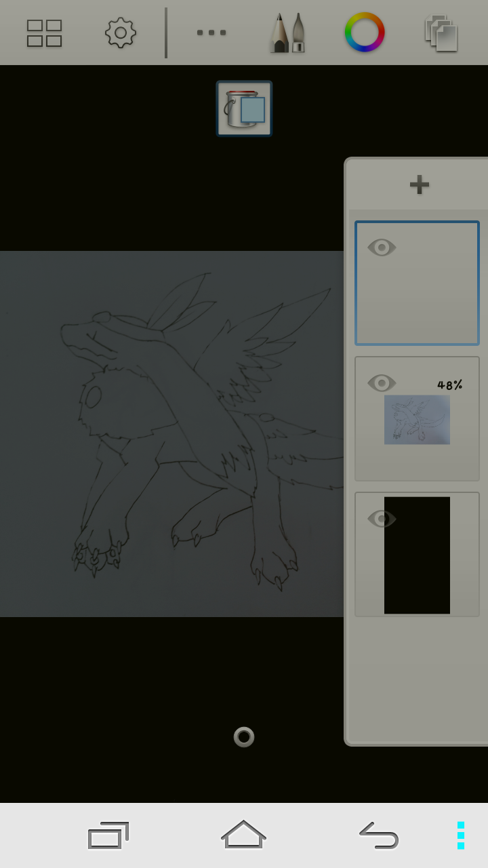Hide the top empty layer
Viewport: 488px width, 868px height.
point(382,248)
